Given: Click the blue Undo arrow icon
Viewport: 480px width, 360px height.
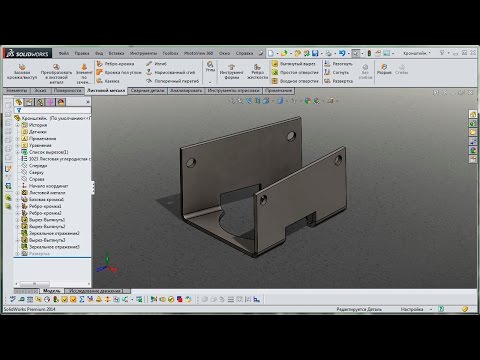Looking at the screenshot, I should tap(342, 53).
